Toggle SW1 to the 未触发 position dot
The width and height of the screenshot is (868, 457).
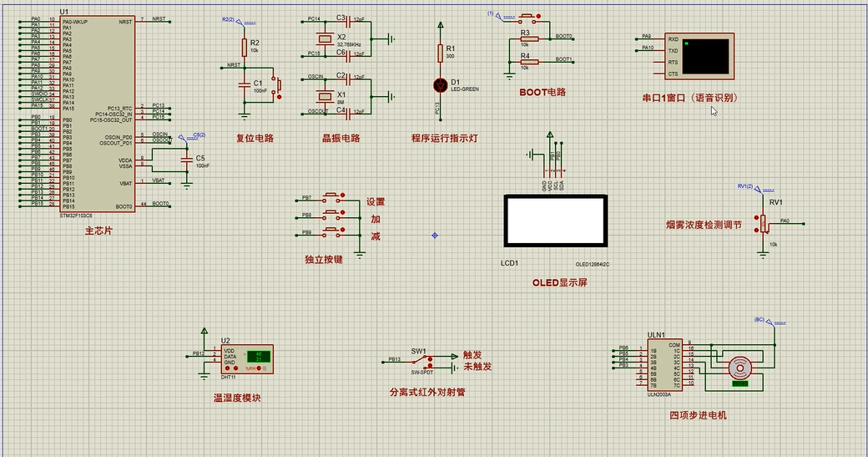coord(431,366)
